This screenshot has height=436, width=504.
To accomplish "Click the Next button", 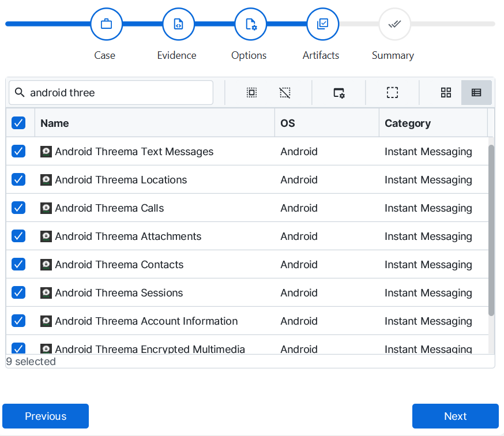I will tap(455, 416).
